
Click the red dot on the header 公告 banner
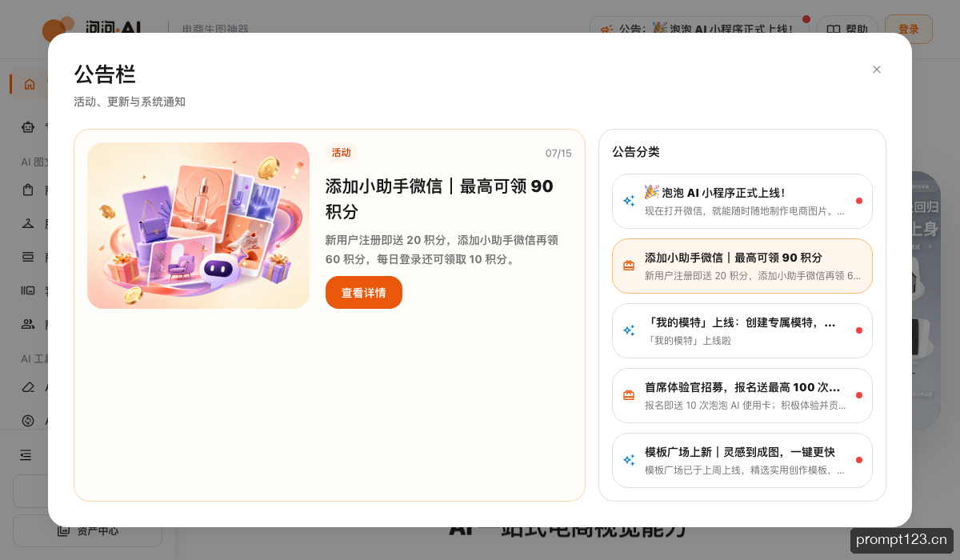tap(806, 18)
